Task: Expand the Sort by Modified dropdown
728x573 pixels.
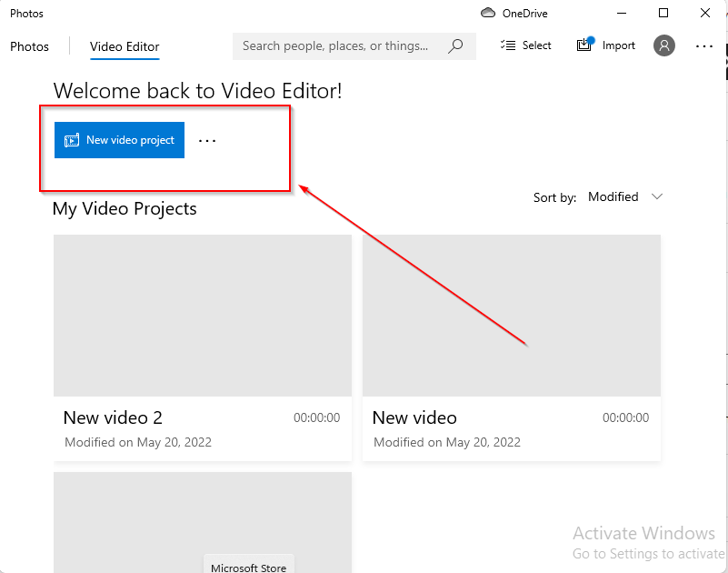Action: (x=625, y=197)
